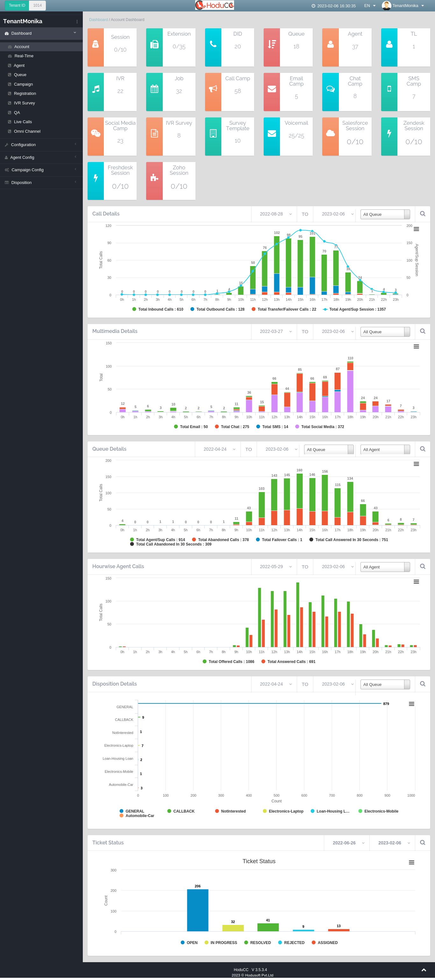
Task: Toggle Total Answered Calls legend series
Action: pos(288,662)
